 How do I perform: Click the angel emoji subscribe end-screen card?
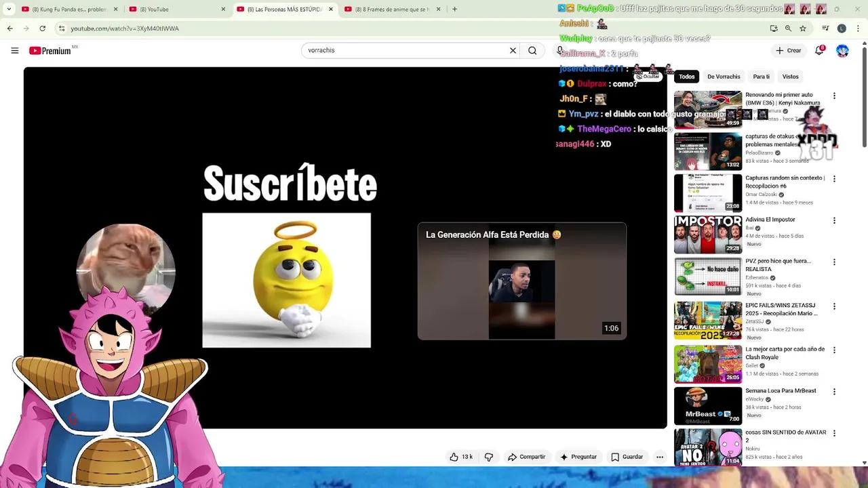(x=286, y=281)
